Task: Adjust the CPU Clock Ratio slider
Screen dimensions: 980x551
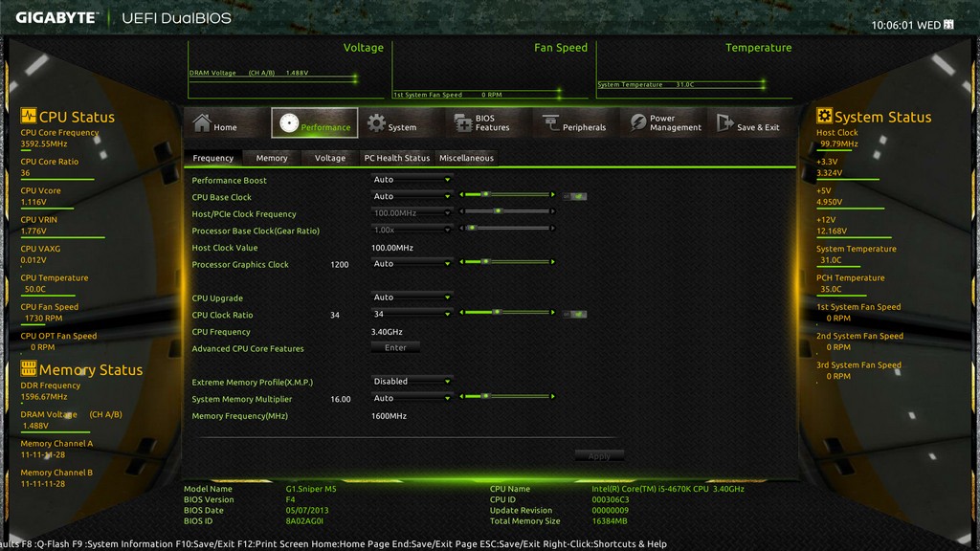Action: 507,313
